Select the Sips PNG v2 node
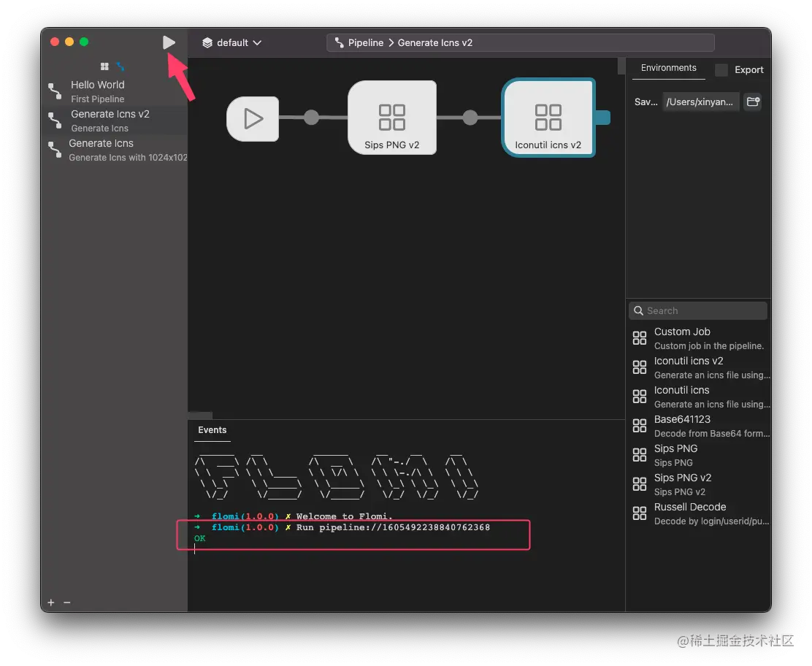The image size is (812, 666). point(392,118)
